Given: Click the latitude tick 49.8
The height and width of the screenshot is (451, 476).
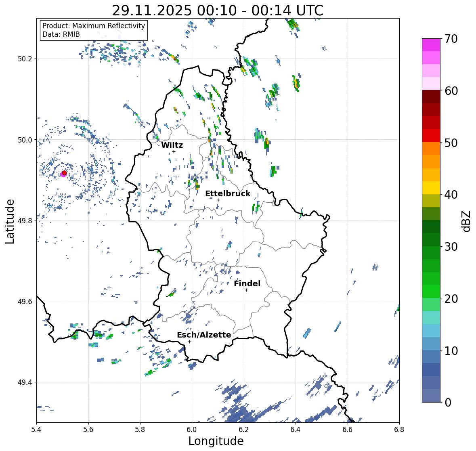Looking at the screenshot, I should tap(25, 220).
